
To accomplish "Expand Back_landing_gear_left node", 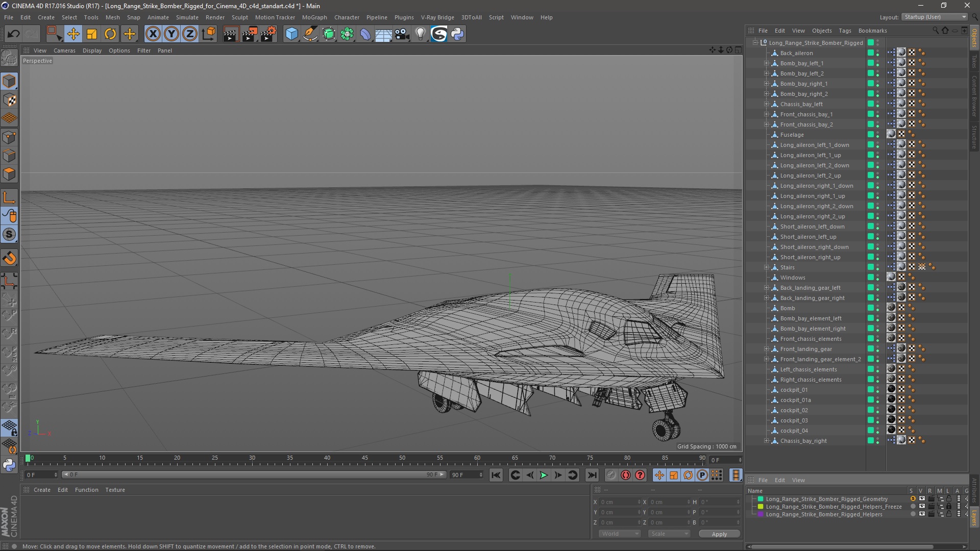I will (766, 288).
